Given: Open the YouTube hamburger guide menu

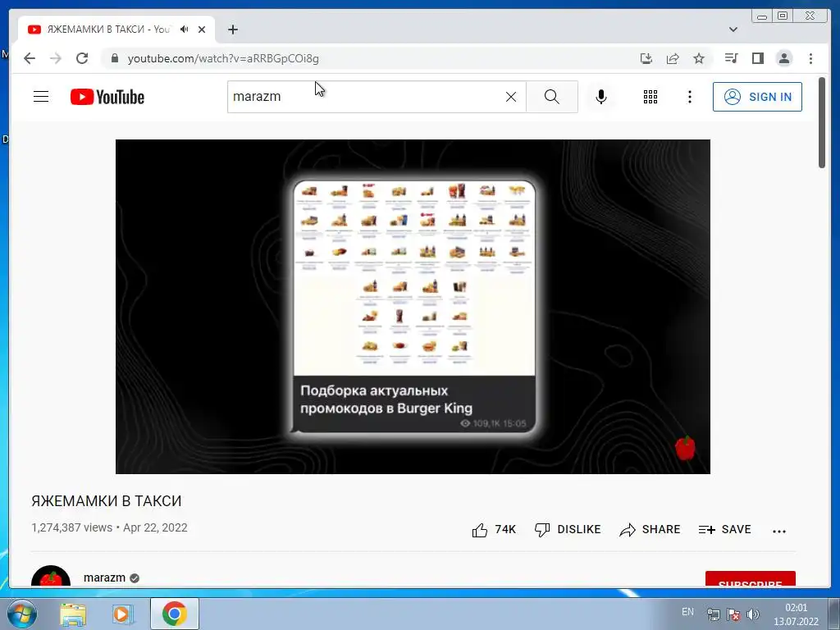Looking at the screenshot, I should click(41, 97).
